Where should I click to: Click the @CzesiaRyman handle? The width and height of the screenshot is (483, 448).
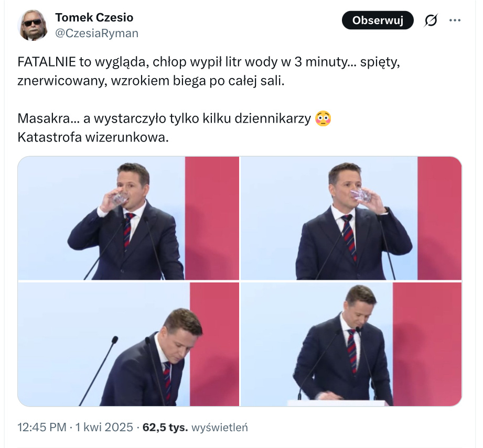click(96, 34)
